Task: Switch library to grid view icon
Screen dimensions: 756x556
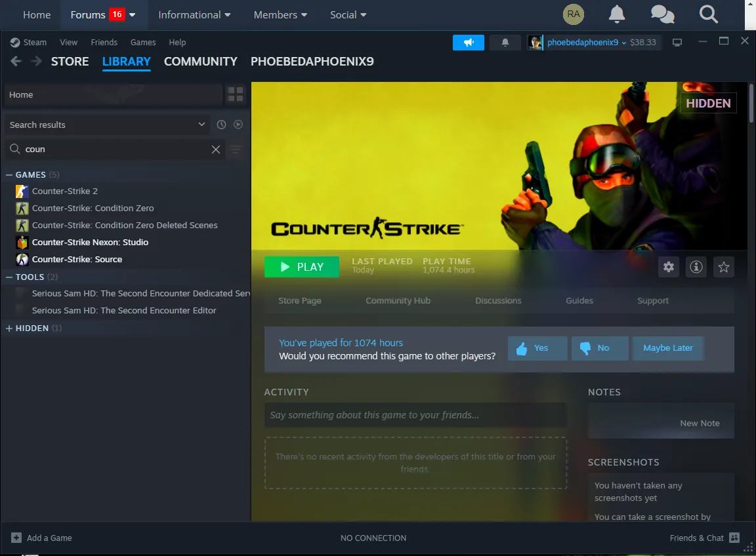Action: tap(235, 94)
